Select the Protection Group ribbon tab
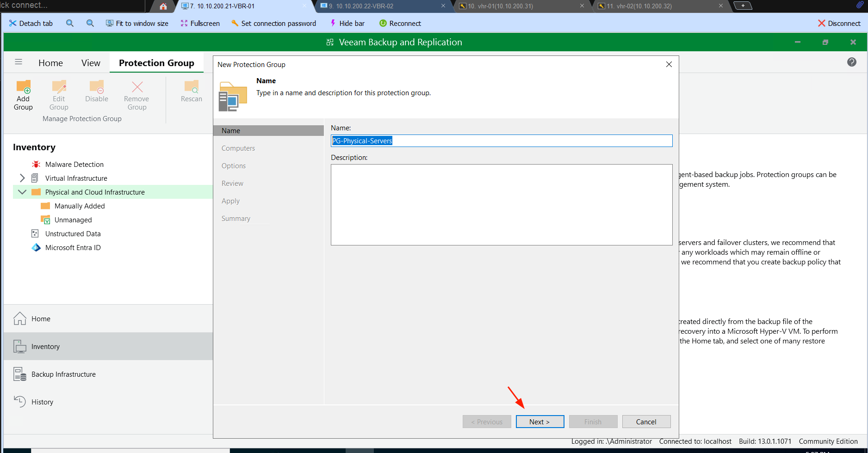 pyautogui.click(x=156, y=63)
